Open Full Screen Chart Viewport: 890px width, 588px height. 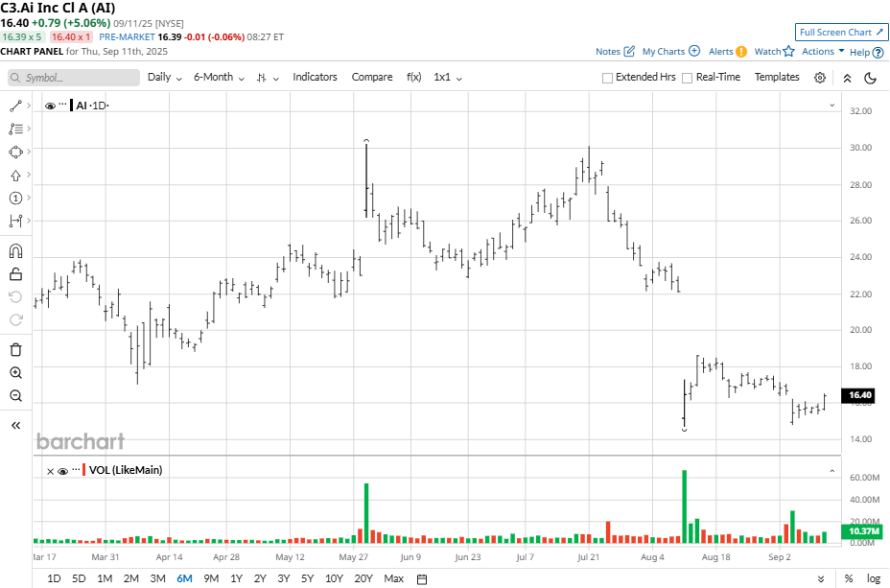point(842,33)
